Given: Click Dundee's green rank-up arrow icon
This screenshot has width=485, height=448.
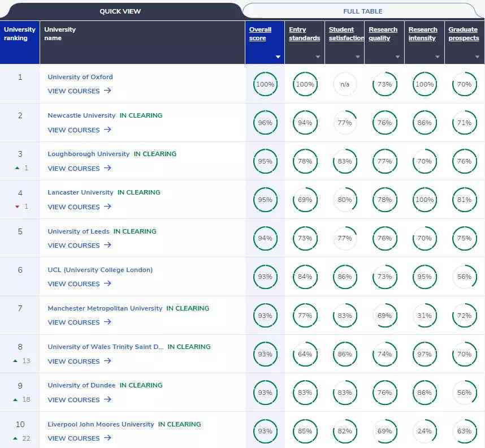Looking at the screenshot, I should pos(15,399).
